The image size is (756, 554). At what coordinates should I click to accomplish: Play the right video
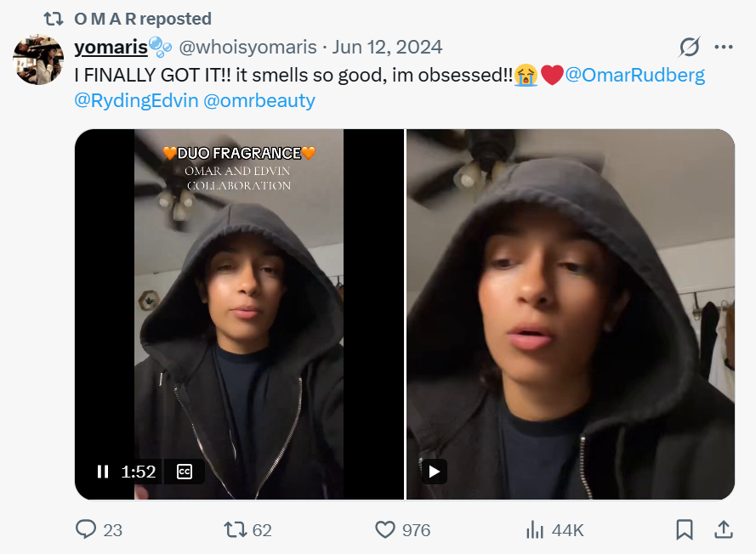click(x=434, y=472)
